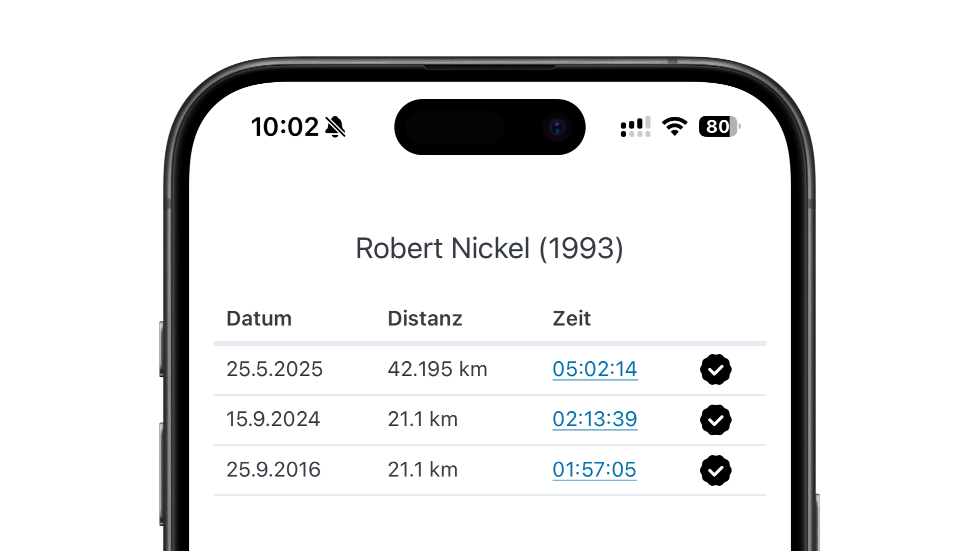
Task: Click the verified badge next to 05:02:14
Action: point(716,369)
